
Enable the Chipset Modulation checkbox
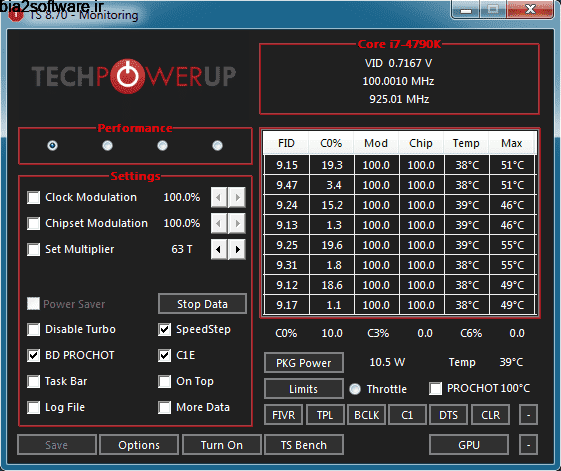34,223
